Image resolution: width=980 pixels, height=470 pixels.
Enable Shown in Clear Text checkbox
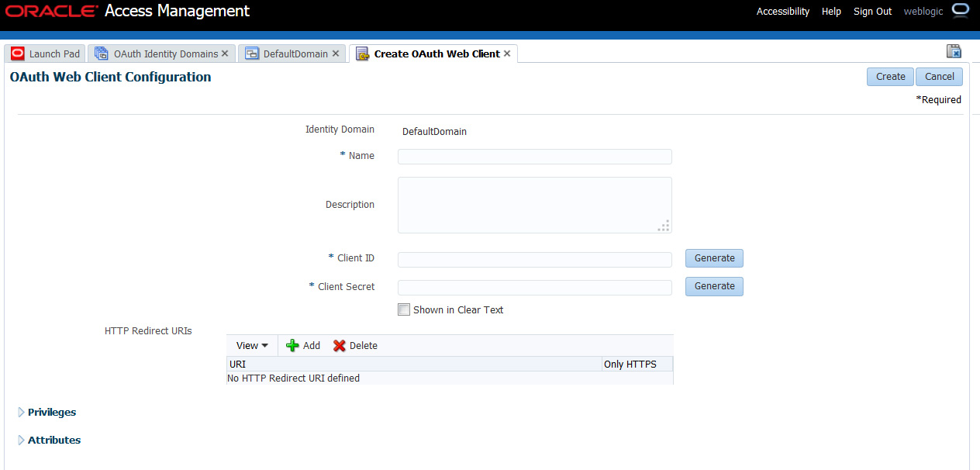click(x=403, y=309)
